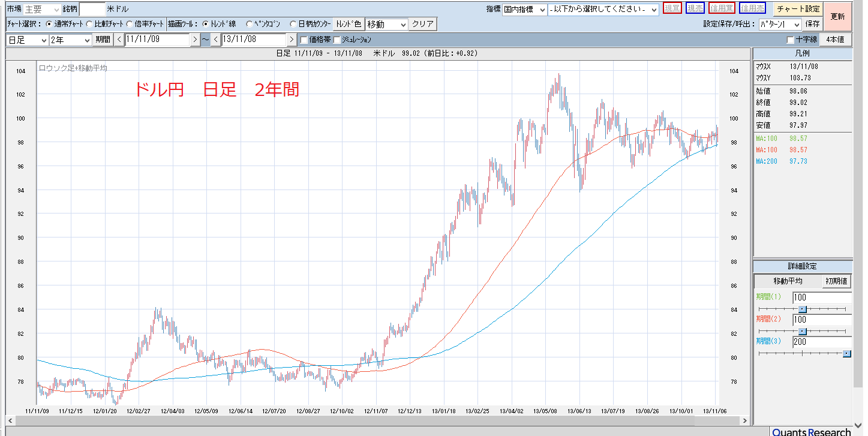Step the end date back with left arrow
This screenshot has width=868, height=436.
click(x=216, y=40)
